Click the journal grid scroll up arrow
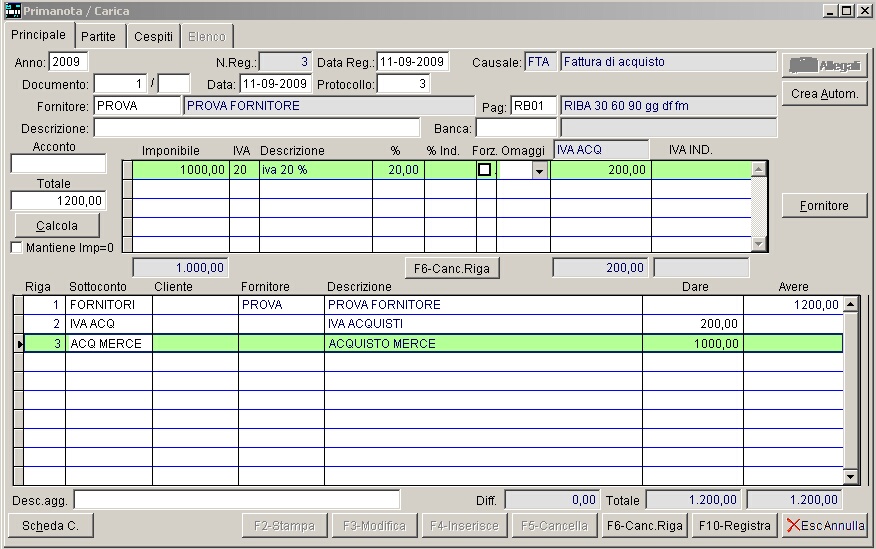Viewport: 876px width, 549px height. pyautogui.click(x=850, y=304)
